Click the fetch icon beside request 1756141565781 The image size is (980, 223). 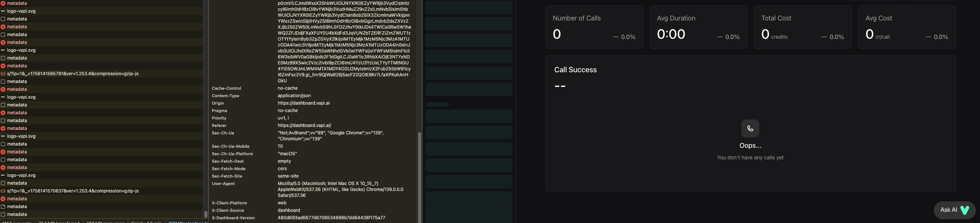3,74
